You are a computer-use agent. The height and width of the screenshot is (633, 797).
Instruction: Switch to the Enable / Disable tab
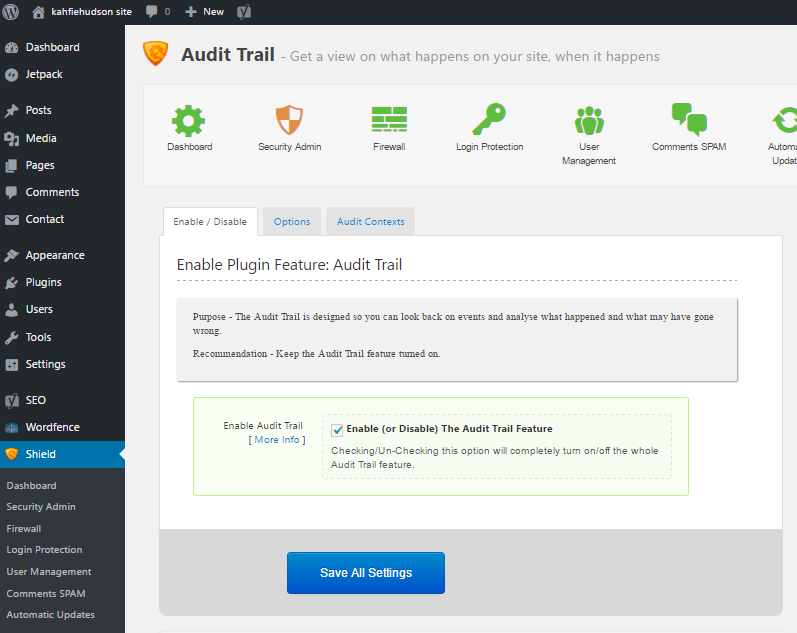tap(210, 222)
